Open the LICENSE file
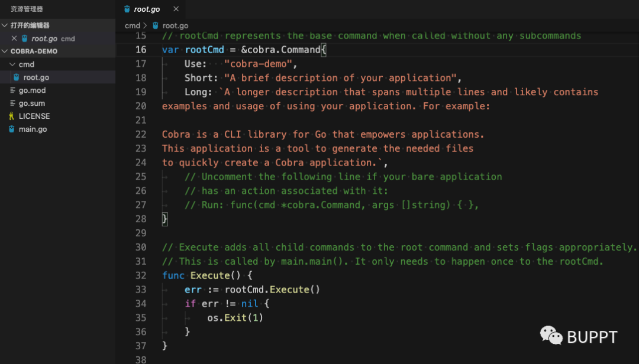Screen dimensions: 639x364 click(x=34, y=116)
